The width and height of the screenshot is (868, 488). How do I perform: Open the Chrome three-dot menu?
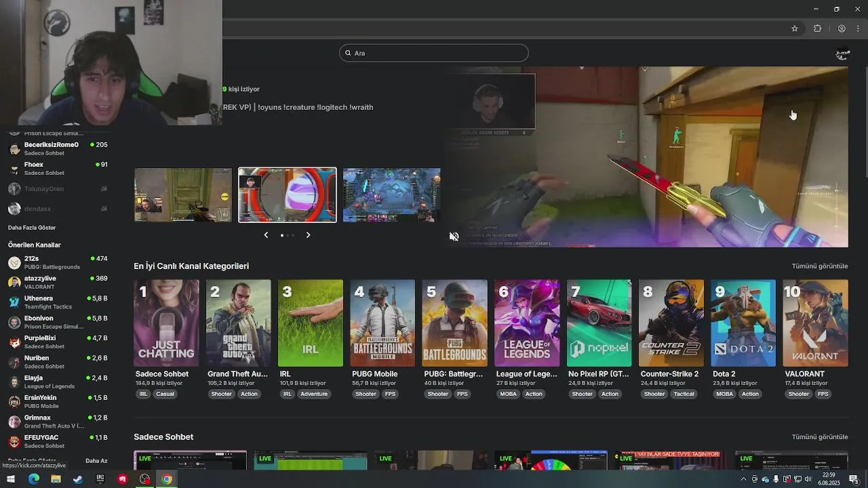point(859,28)
